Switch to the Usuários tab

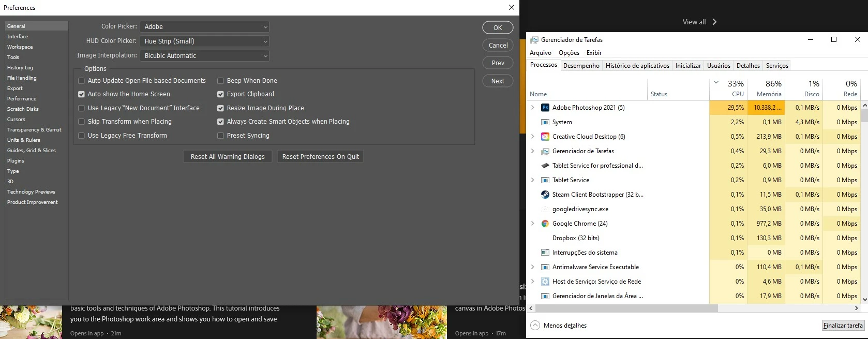719,66
